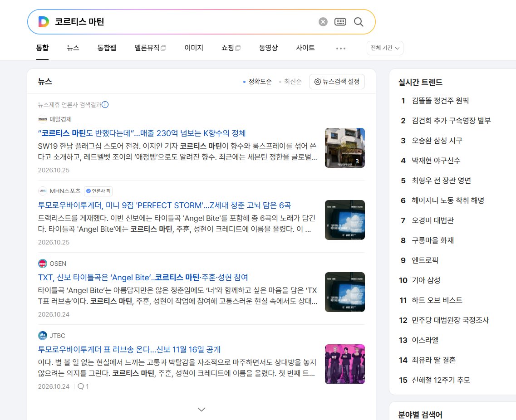
Task: Click the gear icon in 뉴스검색 설정
Action: [318, 82]
